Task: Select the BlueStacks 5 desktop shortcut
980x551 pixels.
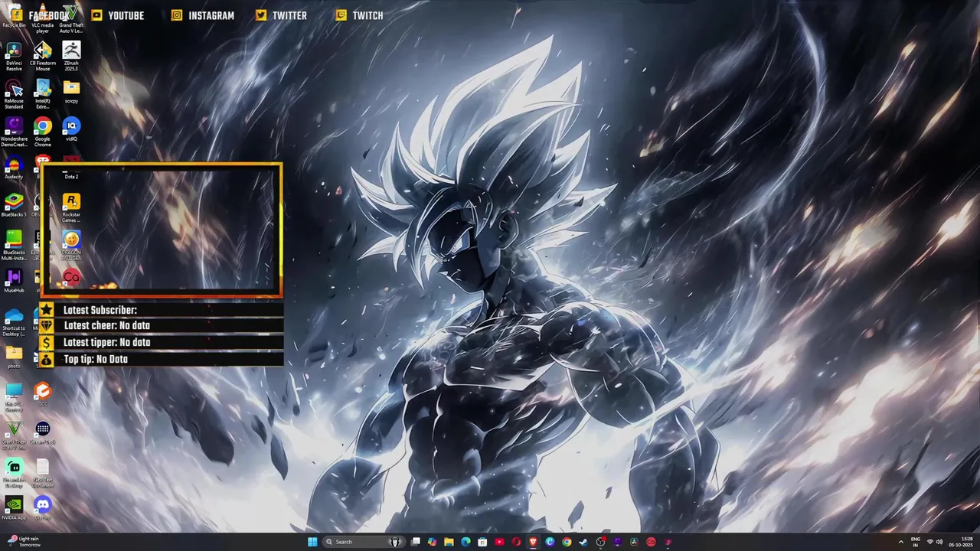Action: click(14, 205)
